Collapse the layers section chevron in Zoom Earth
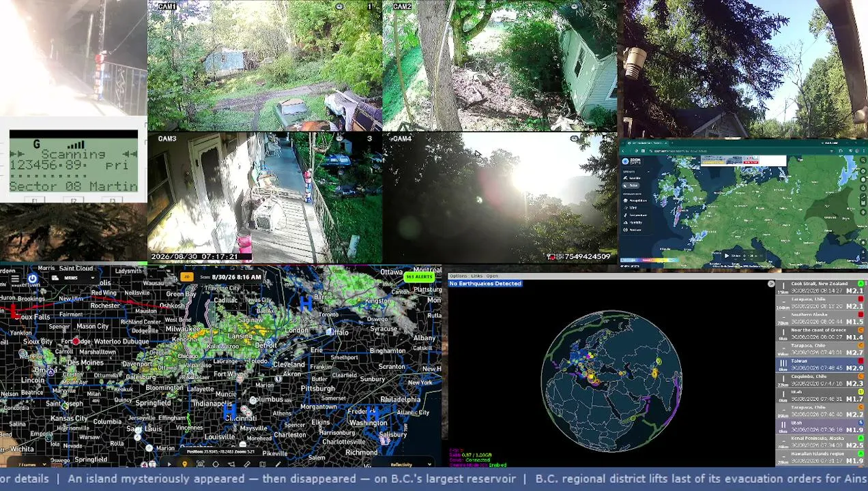This screenshot has width=868, height=491. point(648,172)
